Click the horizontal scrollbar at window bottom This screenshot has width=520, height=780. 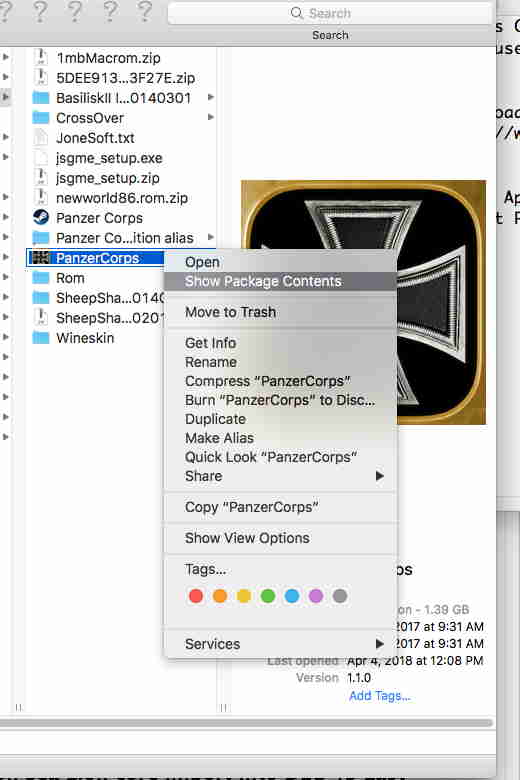247,723
